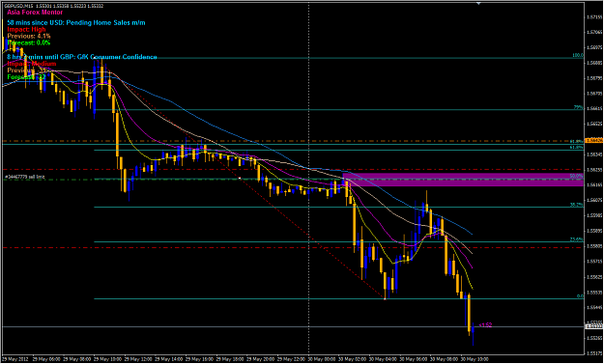Click the '29 May 2012' date on time axis
Image resolution: width=604 pixels, height=364 pixels.
[x=15, y=358]
